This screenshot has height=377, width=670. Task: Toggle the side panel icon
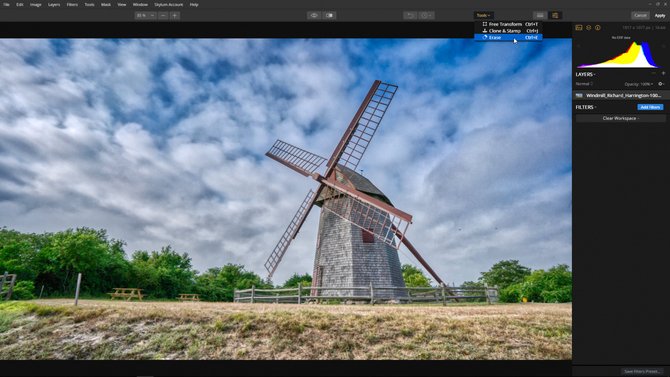coord(555,15)
